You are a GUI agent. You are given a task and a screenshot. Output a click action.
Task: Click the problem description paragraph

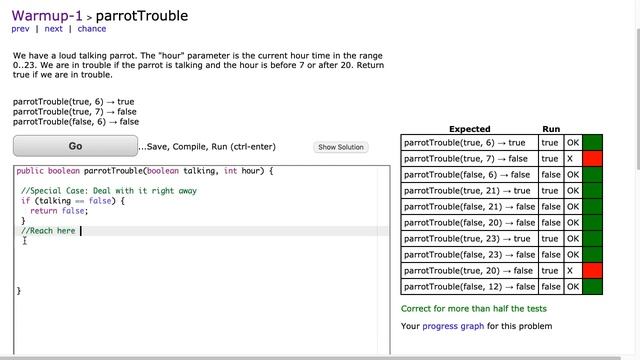point(198,65)
